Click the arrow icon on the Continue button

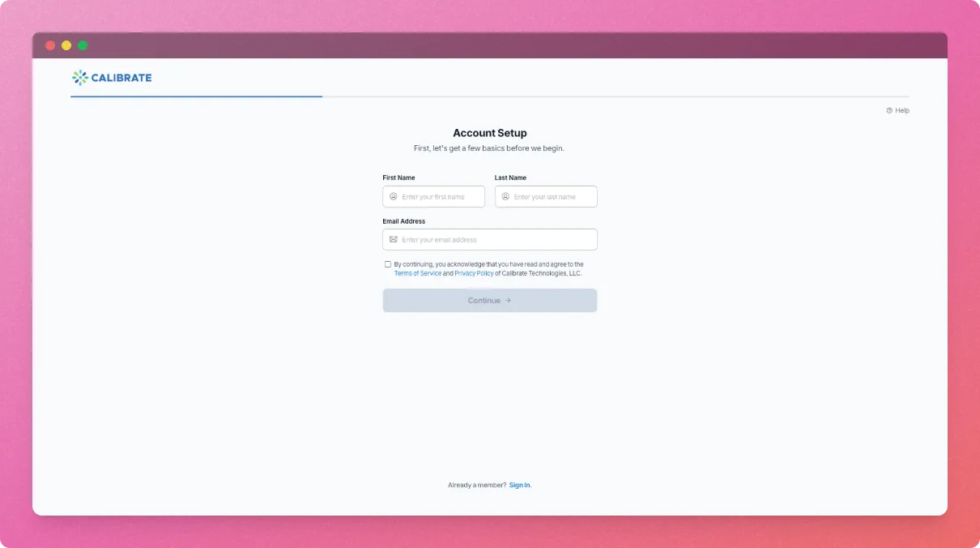[x=508, y=300]
